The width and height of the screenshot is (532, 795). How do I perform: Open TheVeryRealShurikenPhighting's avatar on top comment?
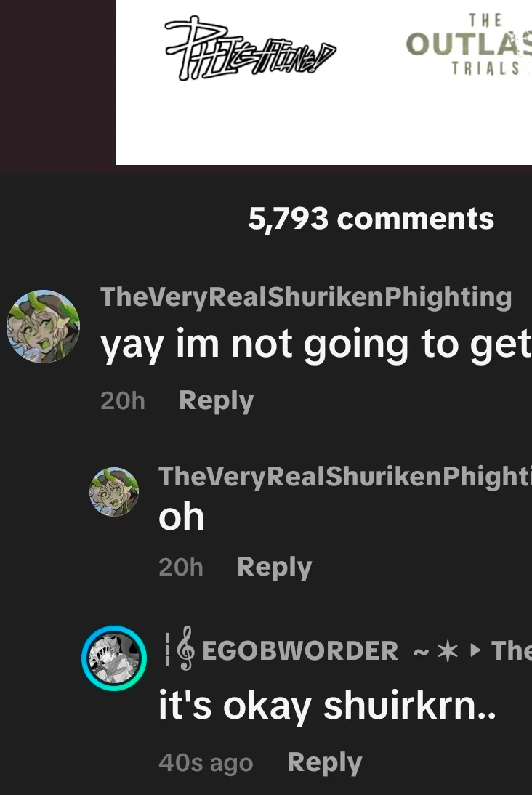click(x=43, y=326)
